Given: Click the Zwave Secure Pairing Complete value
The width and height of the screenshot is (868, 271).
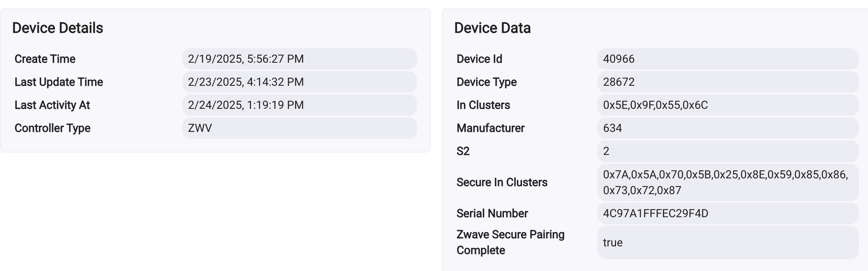Looking at the screenshot, I should coord(728,243).
